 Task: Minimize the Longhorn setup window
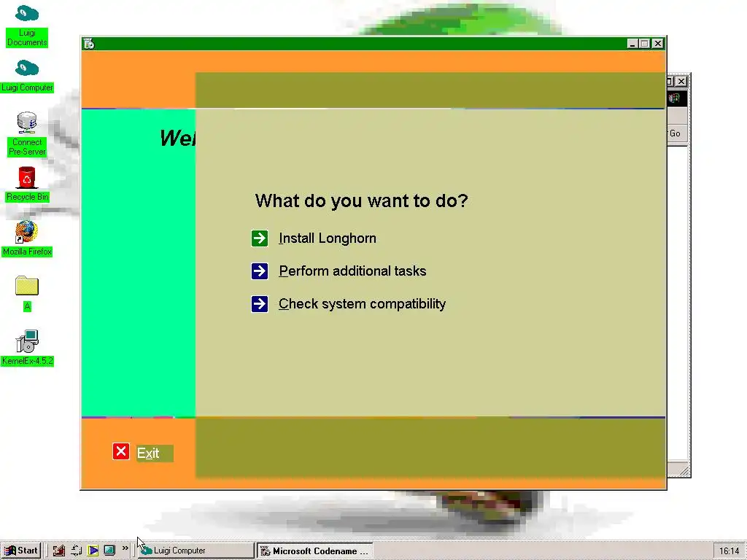tap(632, 44)
